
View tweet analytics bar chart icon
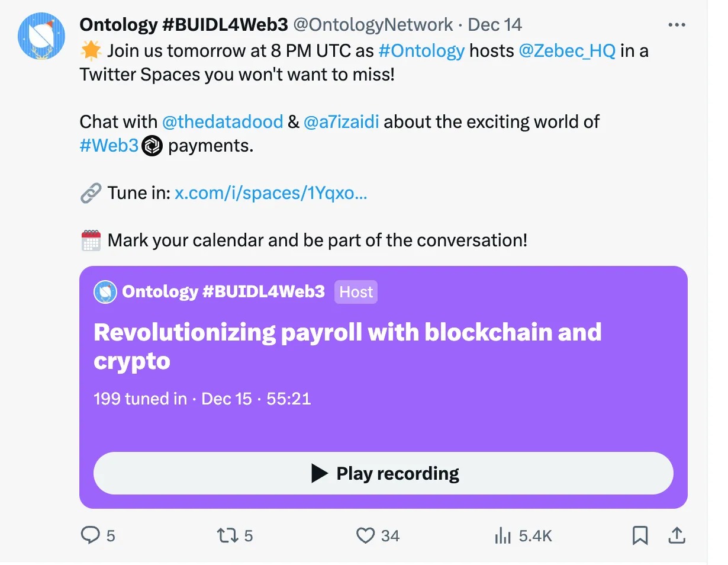[502, 535]
